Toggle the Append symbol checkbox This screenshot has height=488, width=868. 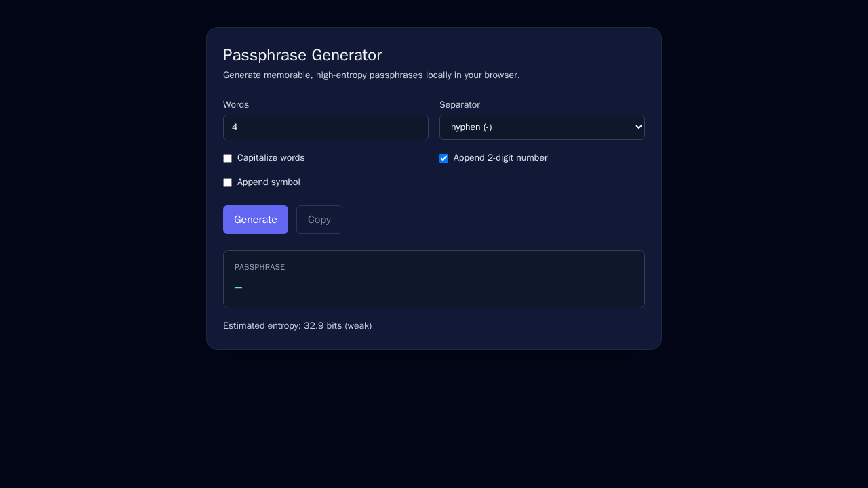click(227, 182)
